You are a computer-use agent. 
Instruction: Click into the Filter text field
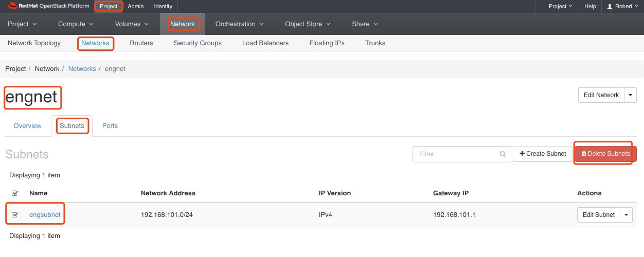pos(455,154)
